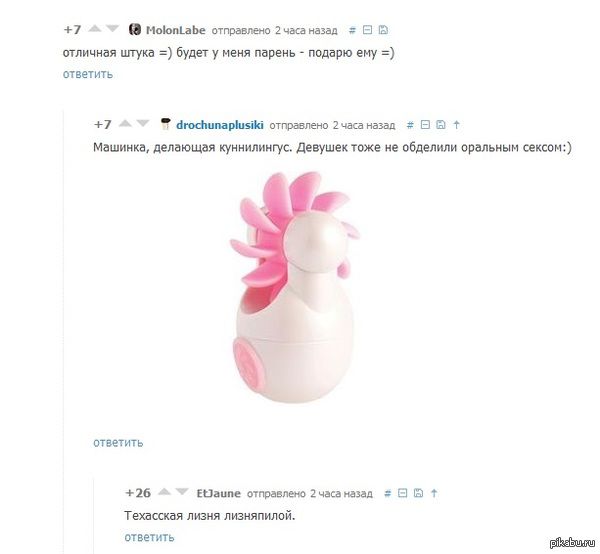Open the pink device image
The image size is (600, 554).
(295, 288)
